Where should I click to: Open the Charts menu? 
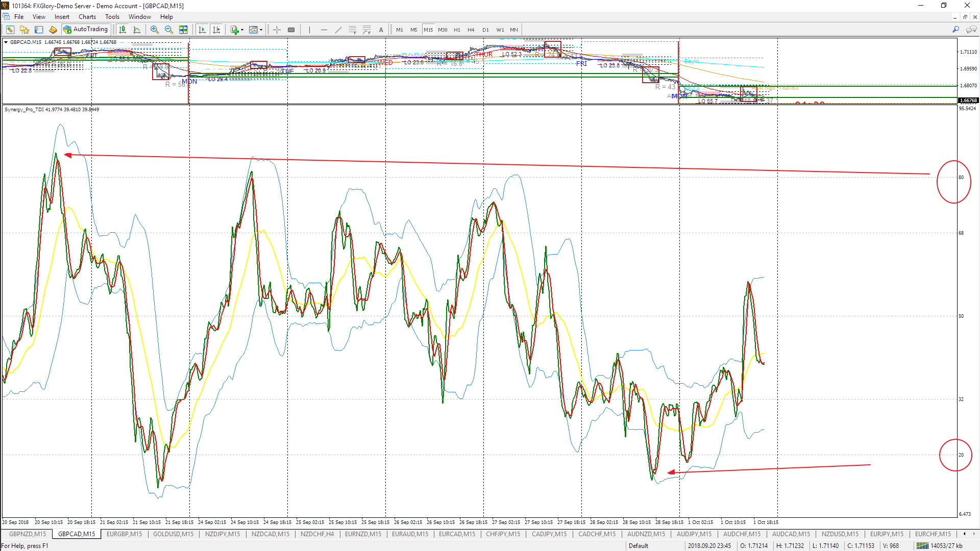pos(87,17)
